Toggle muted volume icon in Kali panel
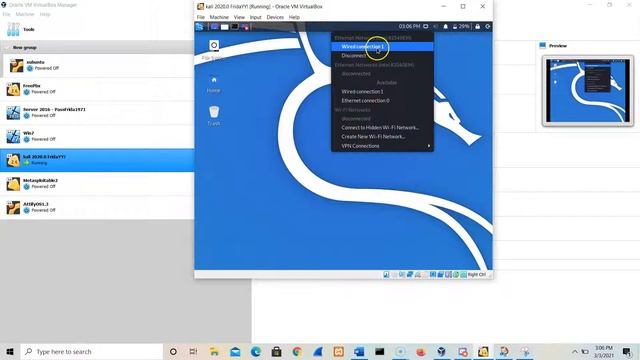This screenshot has width=640, height=360. (x=436, y=27)
